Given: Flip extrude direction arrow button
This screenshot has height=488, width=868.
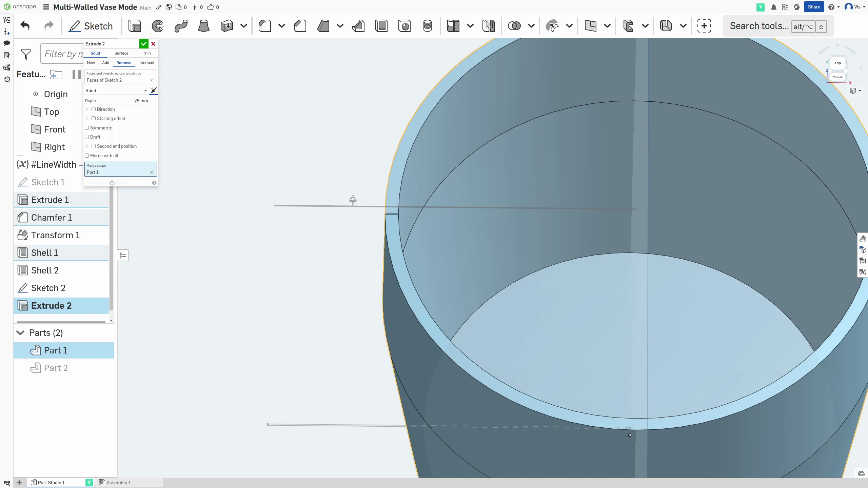Looking at the screenshot, I should pyautogui.click(x=154, y=90).
